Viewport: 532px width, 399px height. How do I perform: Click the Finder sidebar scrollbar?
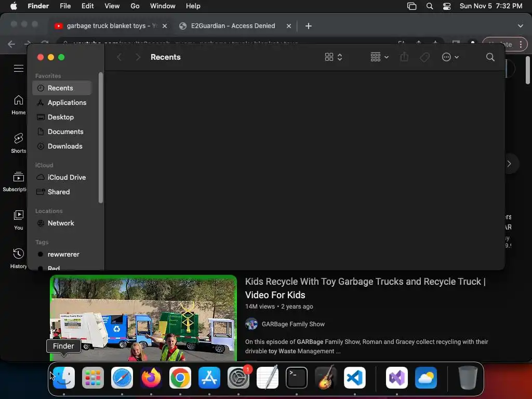pos(100,138)
